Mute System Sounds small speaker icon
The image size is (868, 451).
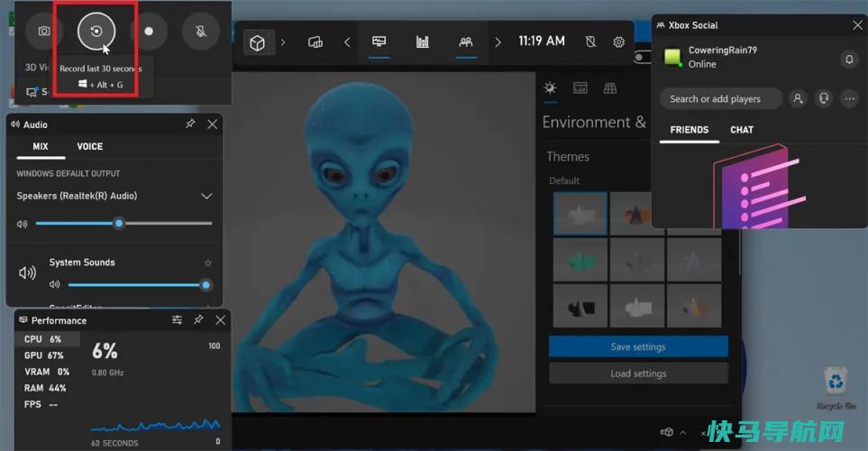(54, 285)
